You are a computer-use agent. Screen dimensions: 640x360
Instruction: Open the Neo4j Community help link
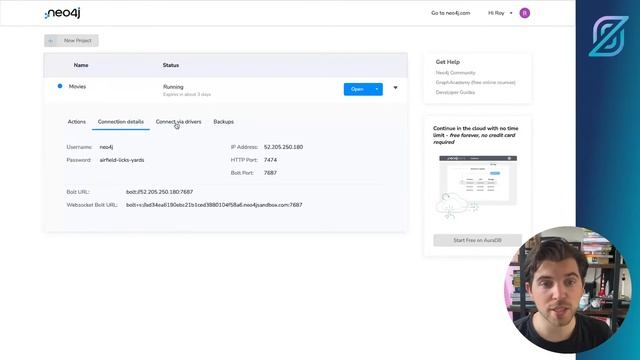[x=456, y=73]
